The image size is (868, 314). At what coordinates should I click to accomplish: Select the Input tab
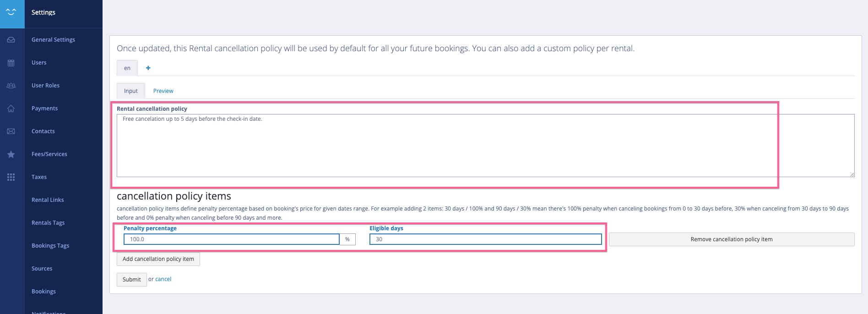tap(130, 91)
